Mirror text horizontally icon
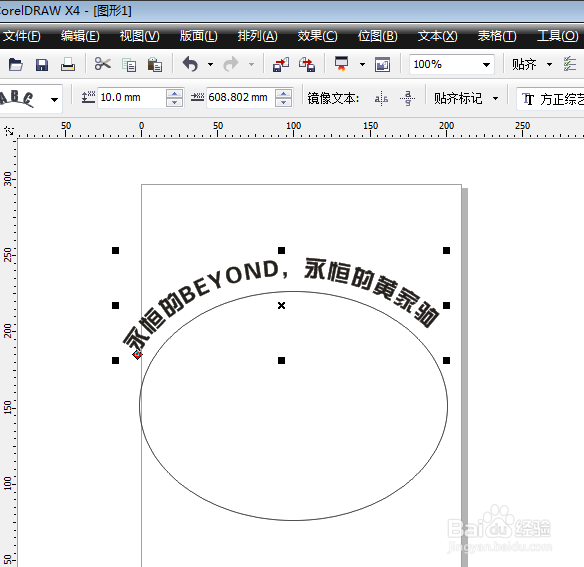The width and height of the screenshot is (584, 567). 381,99
